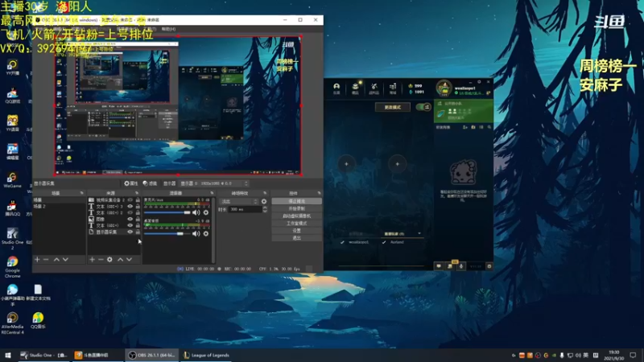This screenshot has width=644, height=362.
Task: Adjust the transition duration stepper arrows
Action: [265, 209]
